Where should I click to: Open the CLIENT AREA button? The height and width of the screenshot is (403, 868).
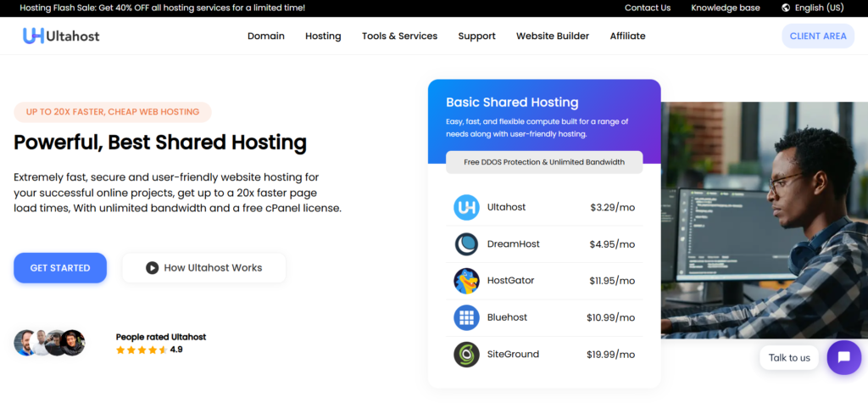coord(817,36)
